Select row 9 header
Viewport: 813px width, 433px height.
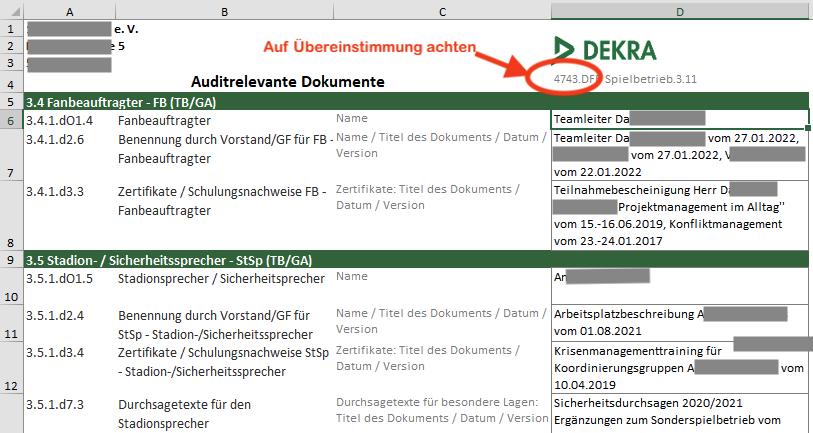click(x=10, y=258)
